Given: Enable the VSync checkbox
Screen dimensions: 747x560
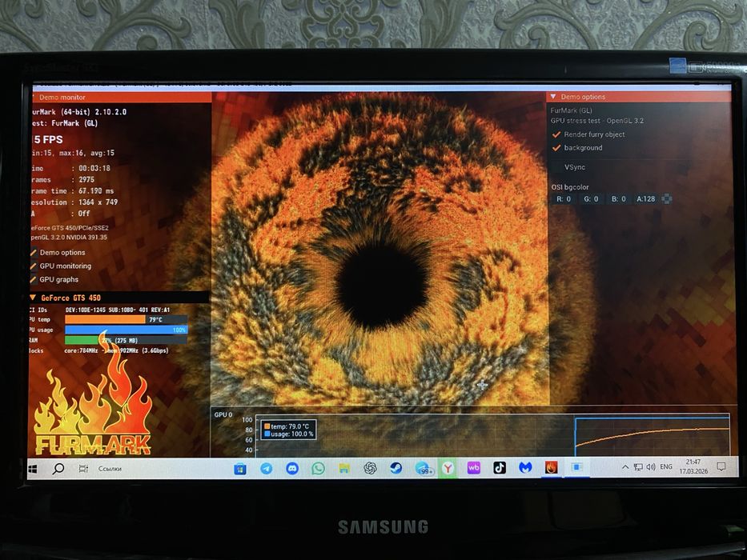Looking at the screenshot, I should pyautogui.click(x=556, y=167).
